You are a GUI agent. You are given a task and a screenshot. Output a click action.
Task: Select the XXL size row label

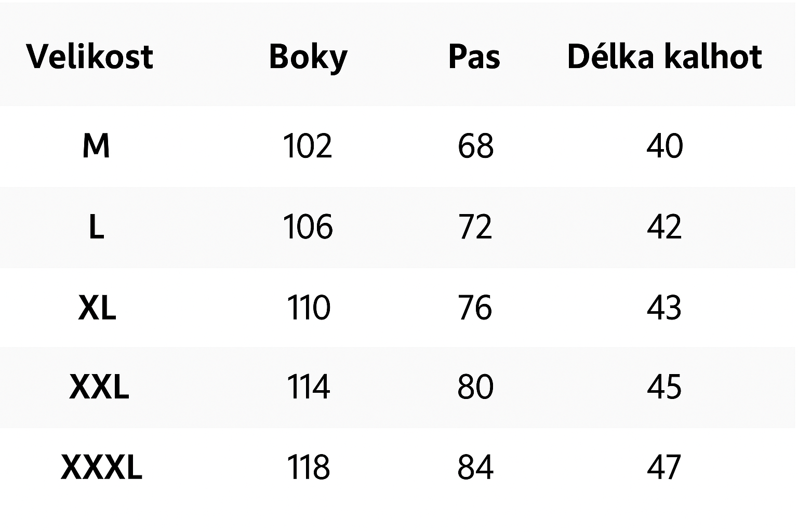99,387
